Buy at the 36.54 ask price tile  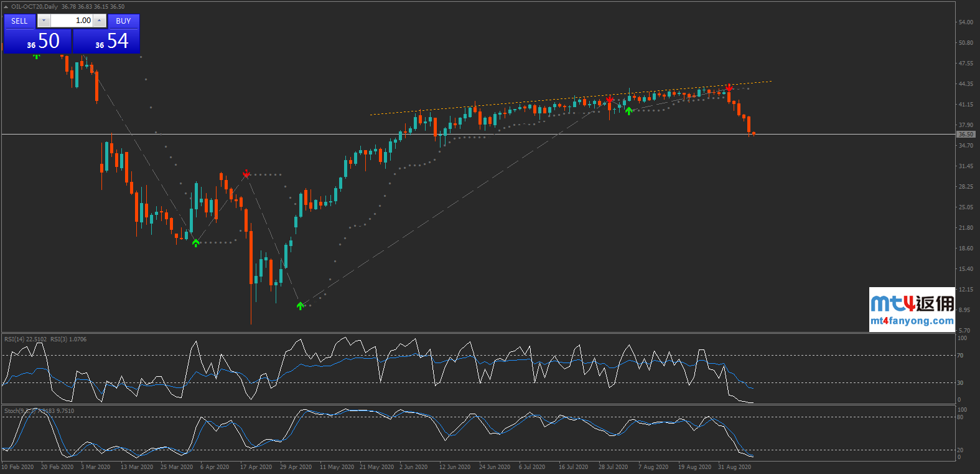click(x=106, y=41)
